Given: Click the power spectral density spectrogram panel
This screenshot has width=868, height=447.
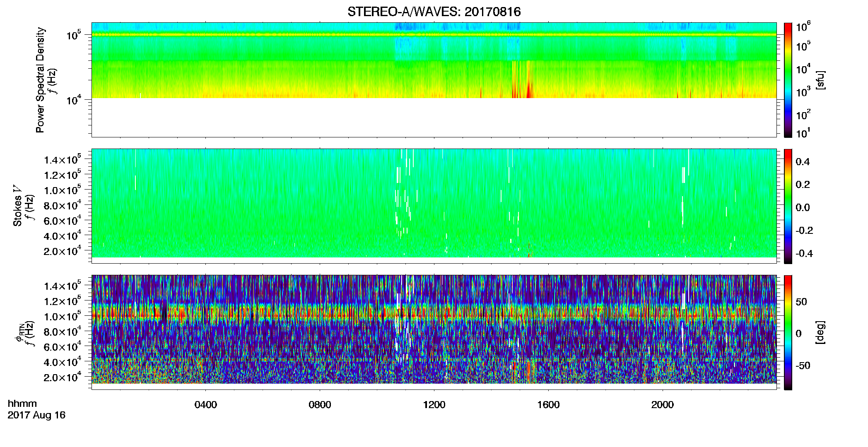Looking at the screenshot, I should click(434, 79).
